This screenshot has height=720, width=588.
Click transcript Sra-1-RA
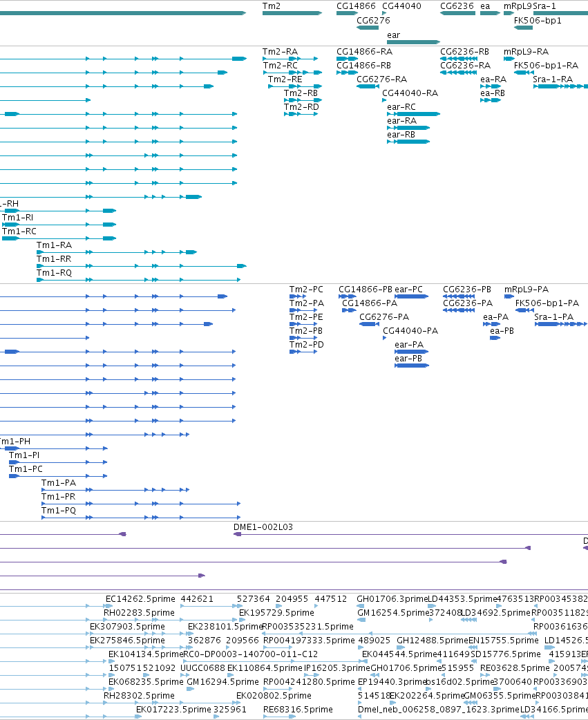[x=553, y=79]
